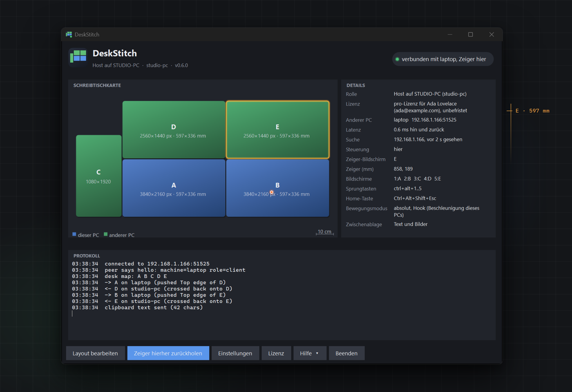The height and width of the screenshot is (392, 572).
Task: Click the address 'laptop 192.168.1.166:51525'
Action: [x=425, y=120]
